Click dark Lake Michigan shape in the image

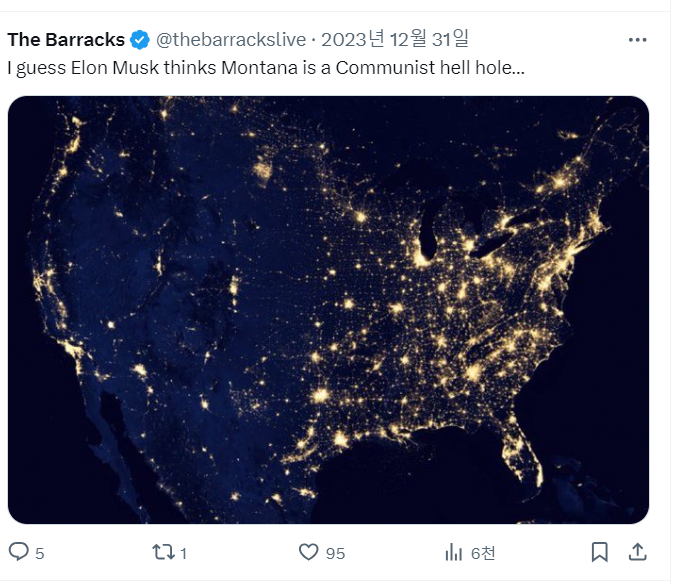(427, 234)
